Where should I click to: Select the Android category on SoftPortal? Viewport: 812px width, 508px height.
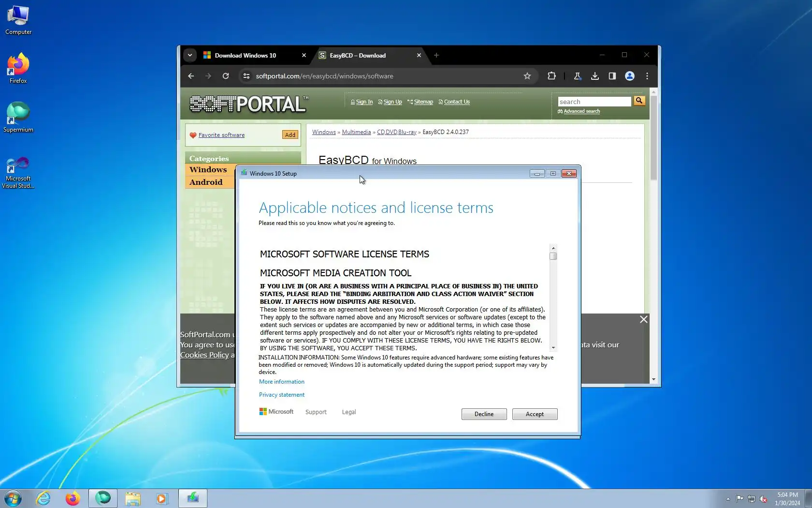pos(206,182)
